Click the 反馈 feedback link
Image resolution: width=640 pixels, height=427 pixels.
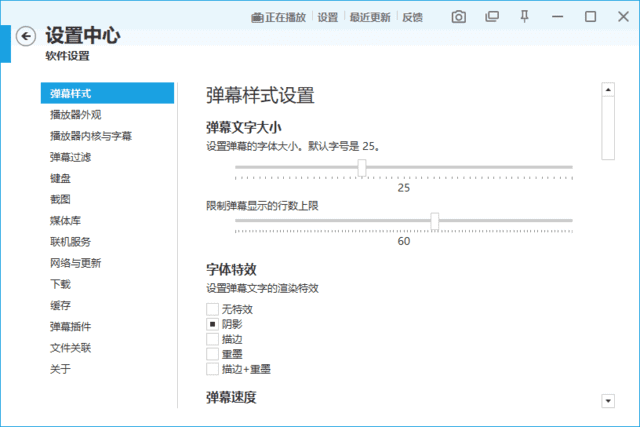[x=412, y=17]
